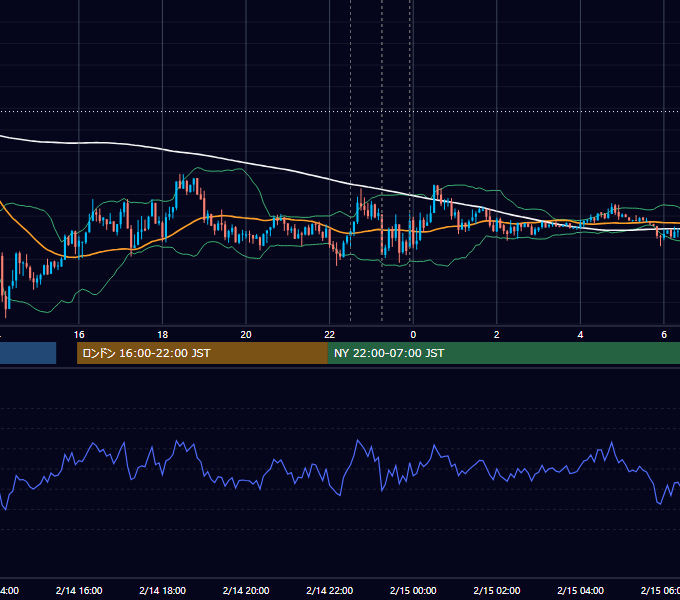Click the 2 hour label on chart axis
The height and width of the screenshot is (600, 680).
click(x=497, y=335)
